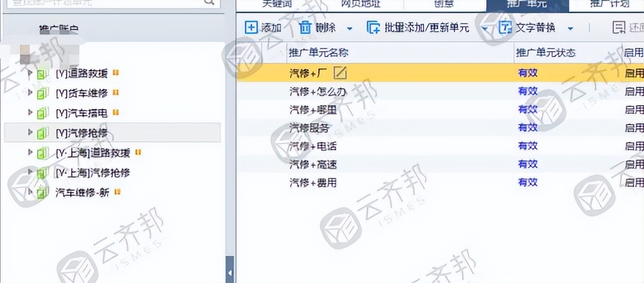
Task: Click the green folder icon of [Y]货车维修
Action: 44,93
